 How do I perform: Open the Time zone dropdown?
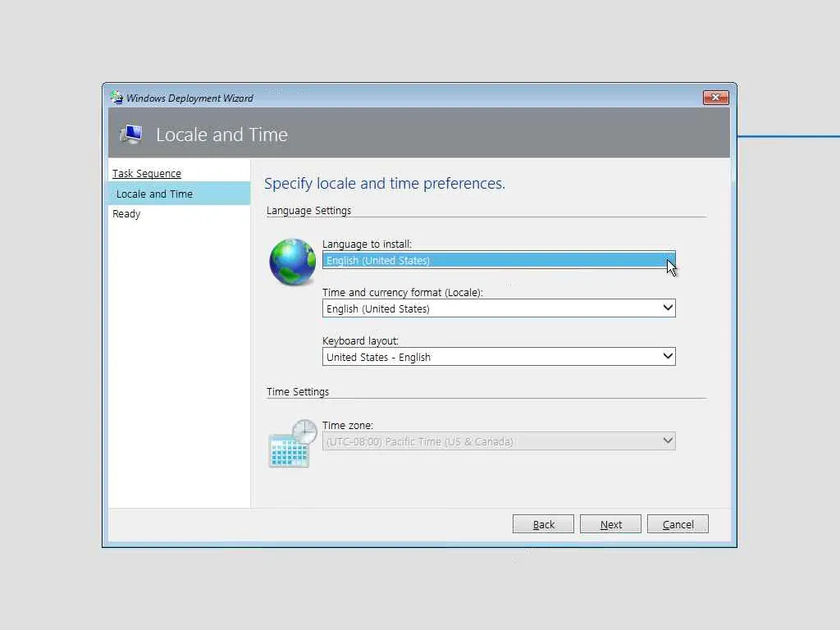click(499, 441)
